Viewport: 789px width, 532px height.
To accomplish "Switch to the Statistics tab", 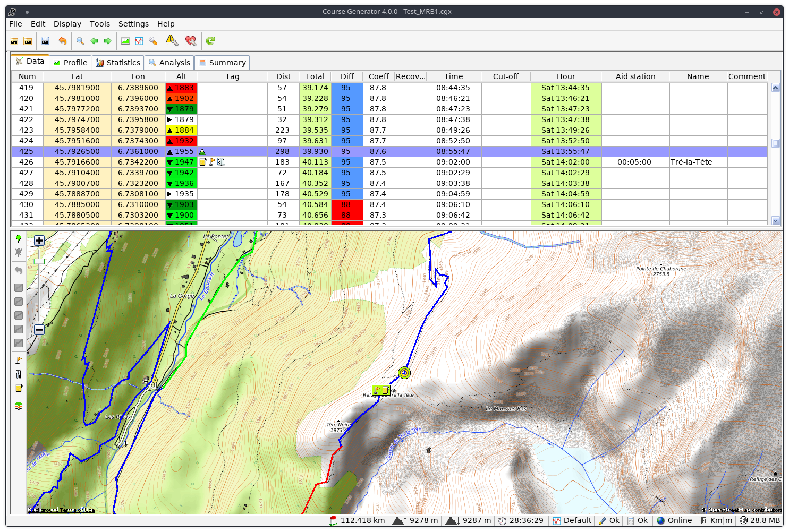I will coord(118,63).
